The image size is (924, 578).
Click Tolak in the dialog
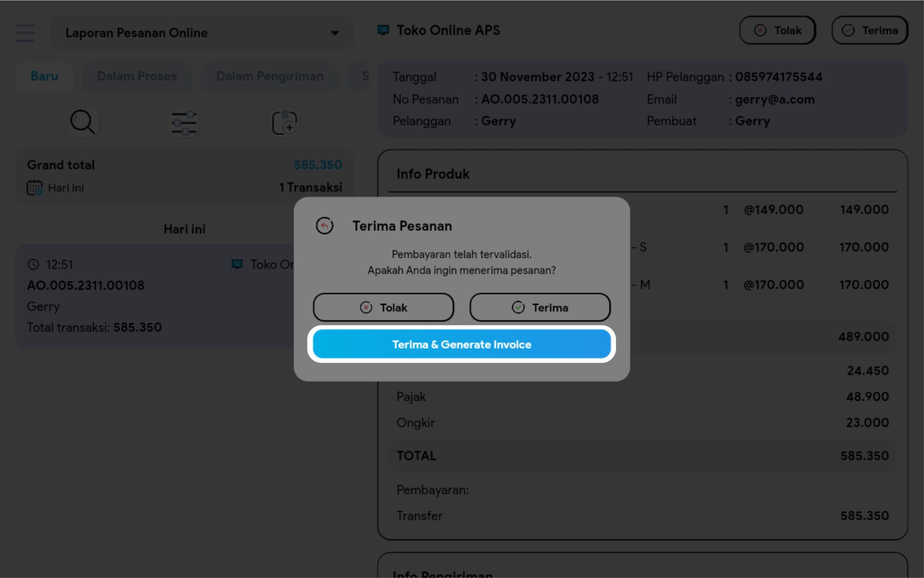coord(383,307)
